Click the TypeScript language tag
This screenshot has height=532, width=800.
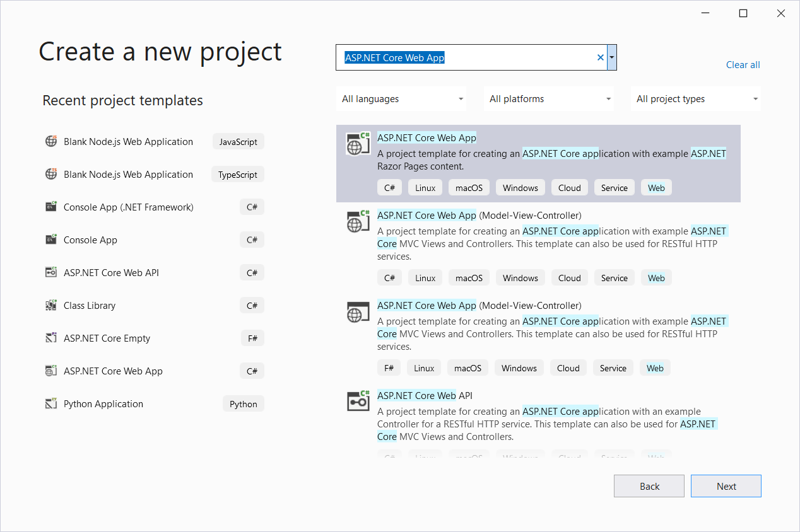pos(238,175)
